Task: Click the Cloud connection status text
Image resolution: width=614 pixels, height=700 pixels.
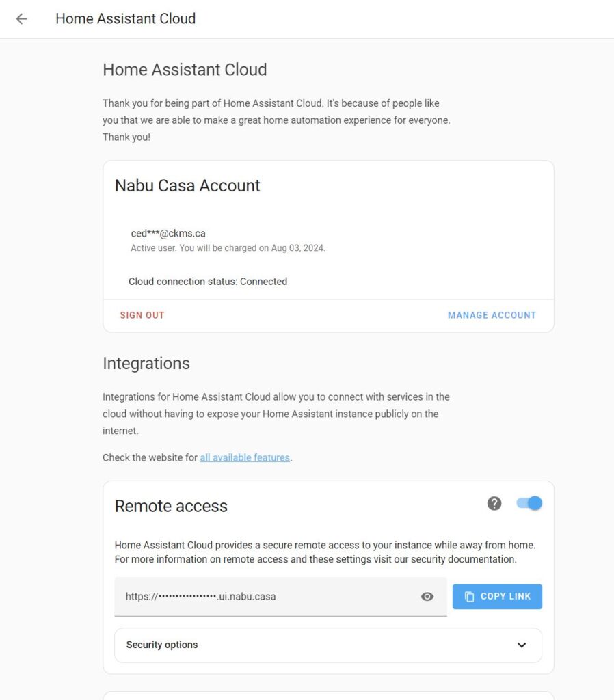Action: (x=208, y=281)
